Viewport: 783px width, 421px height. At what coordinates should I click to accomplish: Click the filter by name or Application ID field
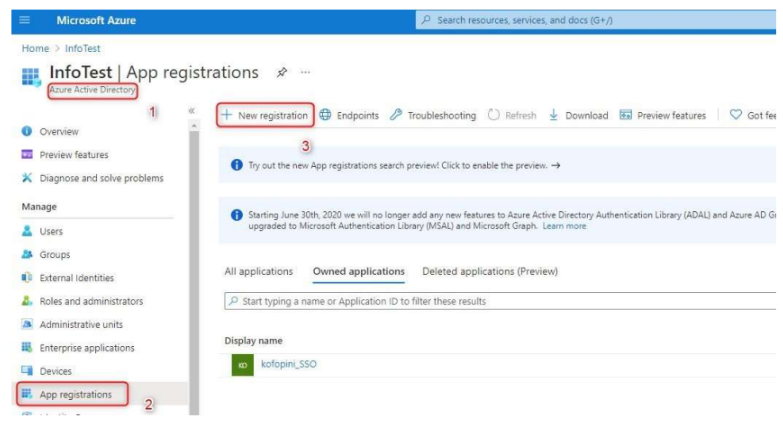click(x=500, y=301)
